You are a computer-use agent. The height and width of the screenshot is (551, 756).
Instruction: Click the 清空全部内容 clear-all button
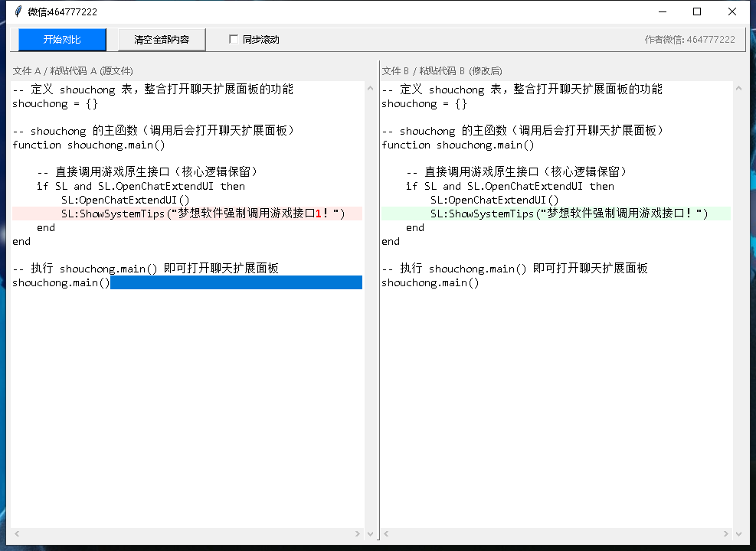coord(161,39)
